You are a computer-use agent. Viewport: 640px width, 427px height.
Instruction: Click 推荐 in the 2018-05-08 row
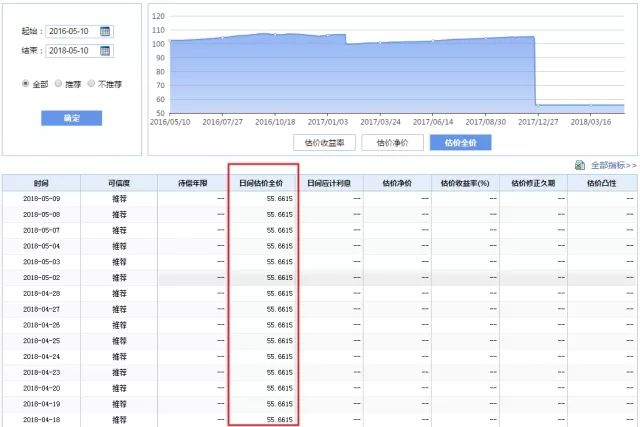[x=119, y=214]
